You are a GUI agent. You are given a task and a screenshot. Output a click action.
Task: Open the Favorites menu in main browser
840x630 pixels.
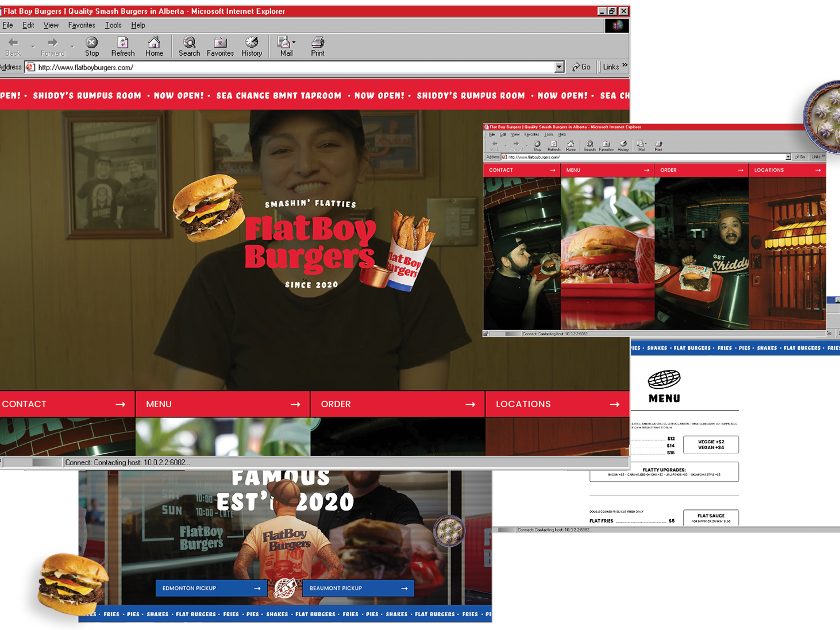point(82,25)
